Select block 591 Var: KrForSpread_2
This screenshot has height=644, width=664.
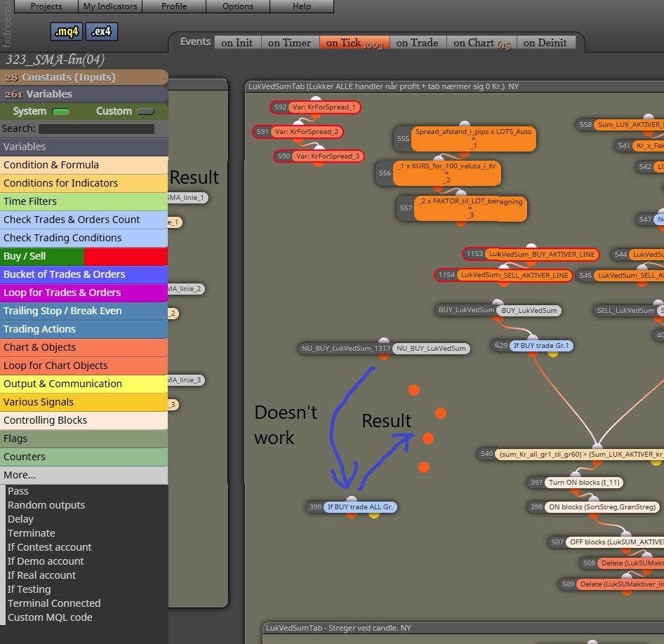coord(298,132)
